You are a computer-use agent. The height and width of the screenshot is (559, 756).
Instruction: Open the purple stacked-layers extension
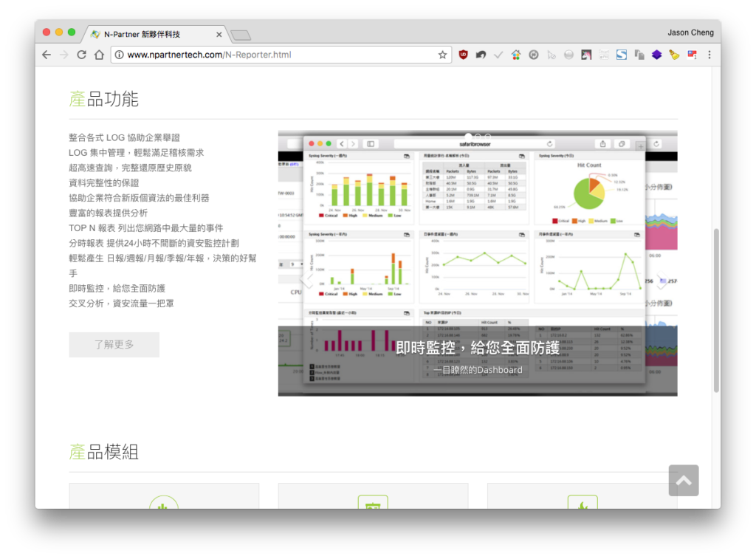(656, 55)
